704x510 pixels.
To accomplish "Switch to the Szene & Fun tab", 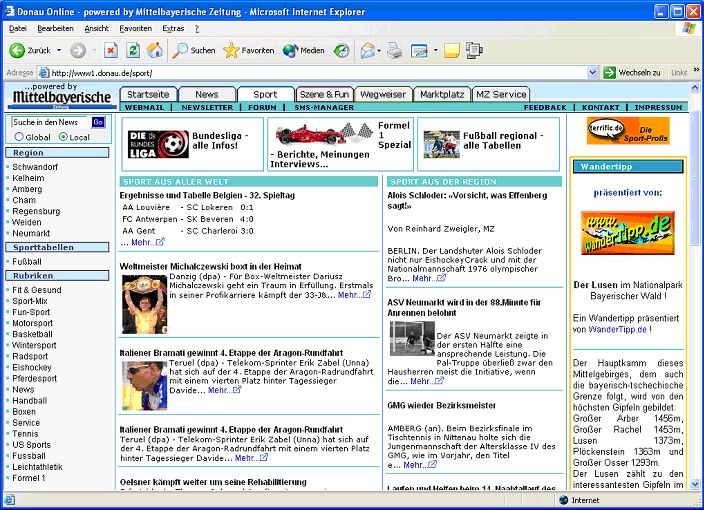I will 325,94.
